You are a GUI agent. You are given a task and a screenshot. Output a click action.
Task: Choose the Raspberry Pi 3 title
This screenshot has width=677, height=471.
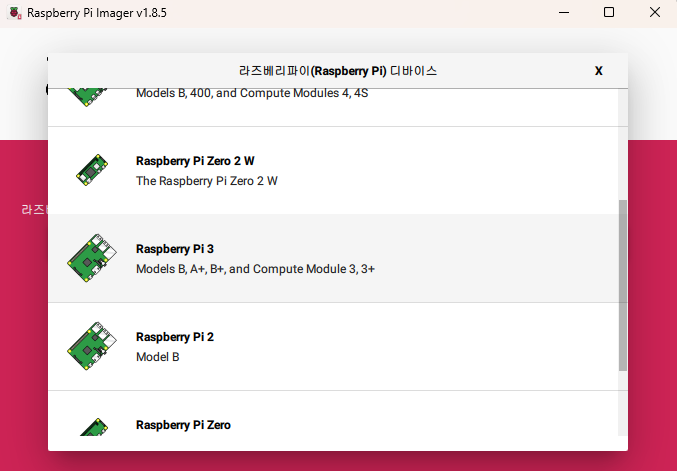click(175, 249)
